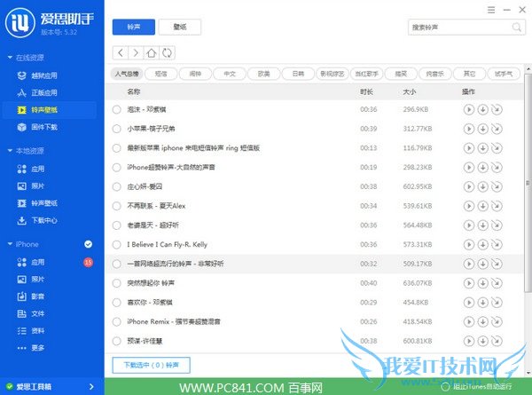This screenshot has width=532, height=395.
Task: Import 喜欢你 - 邓紫棋 to device
Action: 497,303
